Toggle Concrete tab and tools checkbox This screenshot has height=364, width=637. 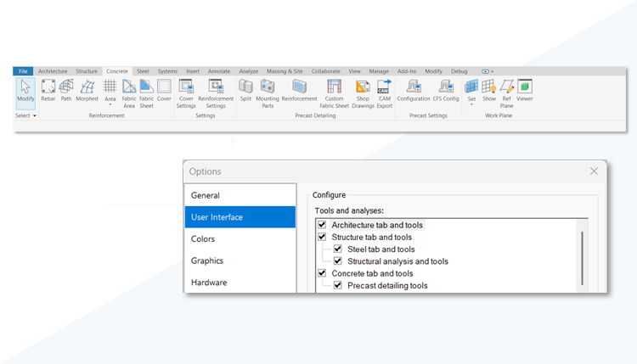[x=322, y=273]
